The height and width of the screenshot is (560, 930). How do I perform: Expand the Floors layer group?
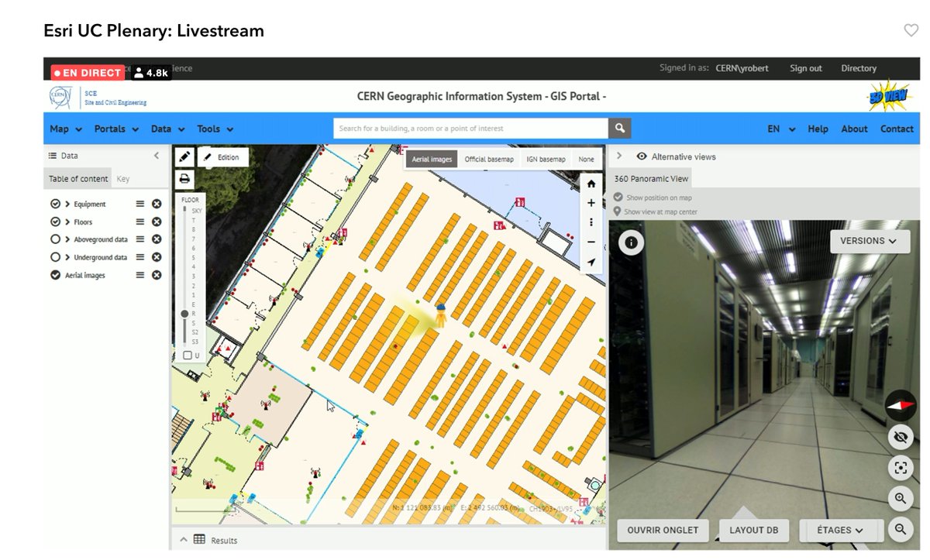click(x=68, y=222)
